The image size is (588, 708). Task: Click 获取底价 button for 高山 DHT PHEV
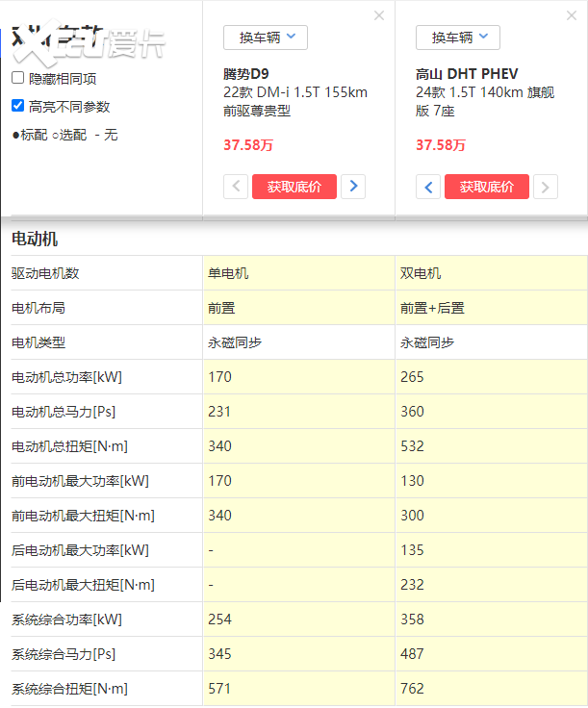(x=487, y=187)
